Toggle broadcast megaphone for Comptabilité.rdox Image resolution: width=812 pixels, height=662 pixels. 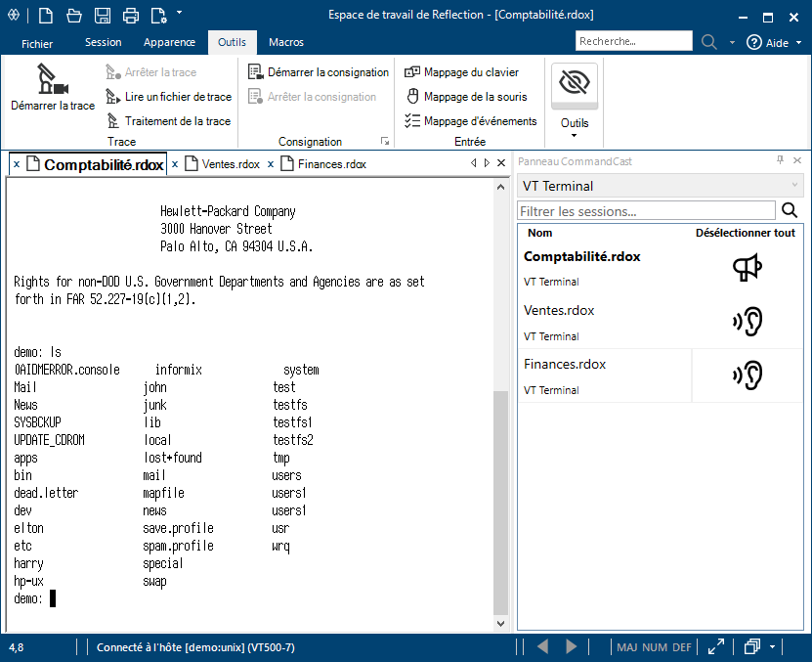pos(747,268)
